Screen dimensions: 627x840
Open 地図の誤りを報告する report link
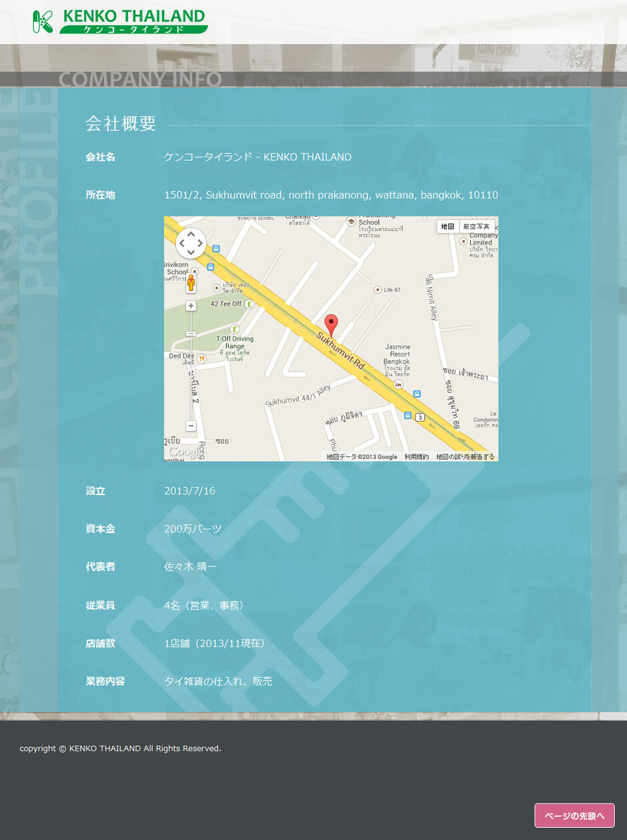tap(466, 457)
